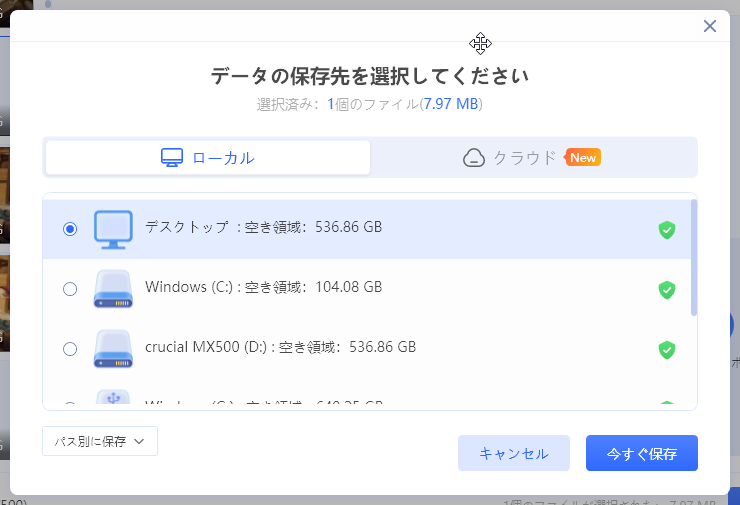Click the chevron arrow on パス別に保存
The image size is (740, 505).
139,442
